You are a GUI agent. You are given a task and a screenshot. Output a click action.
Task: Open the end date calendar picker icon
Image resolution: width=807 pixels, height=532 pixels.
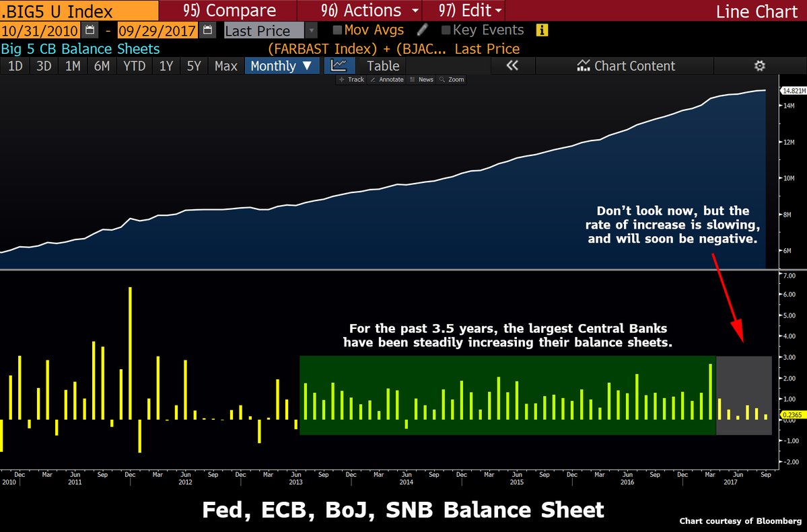coord(207,30)
